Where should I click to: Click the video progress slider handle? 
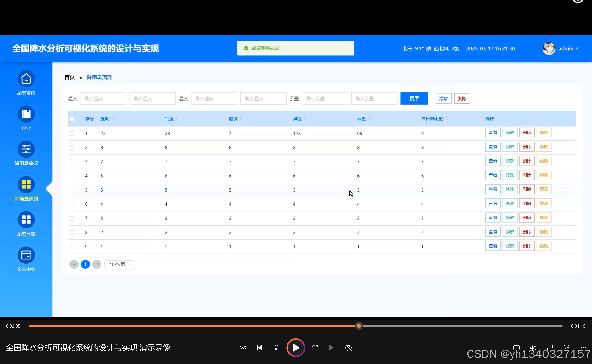tap(359, 326)
